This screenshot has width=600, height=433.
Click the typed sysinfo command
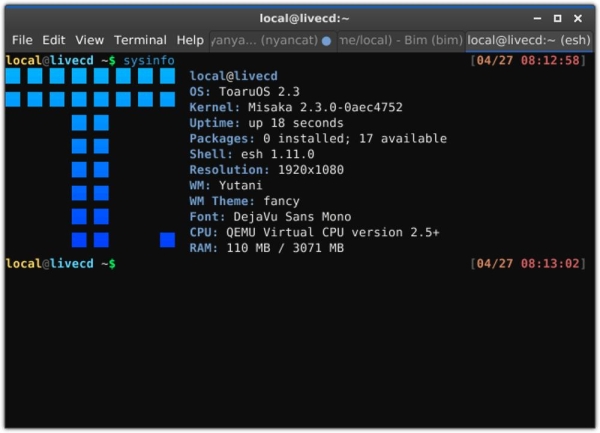(149, 60)
